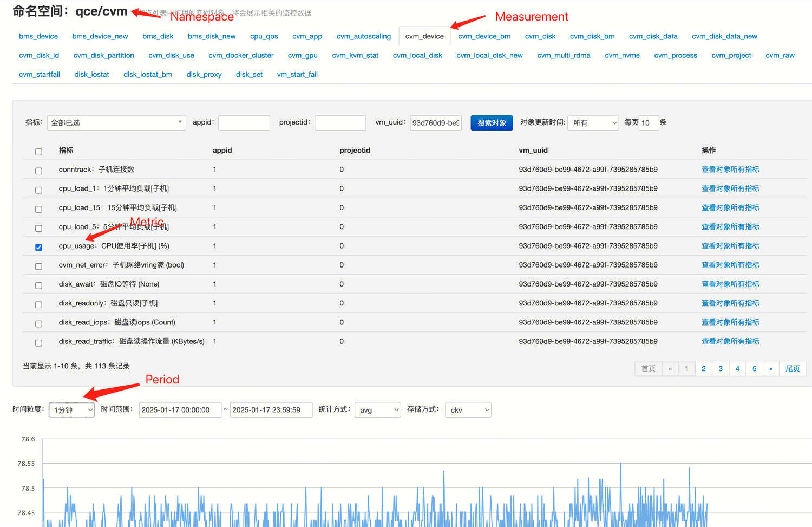Toggle the select-all header checkbox
The image size is (812, 527).
tap(38, 152)
